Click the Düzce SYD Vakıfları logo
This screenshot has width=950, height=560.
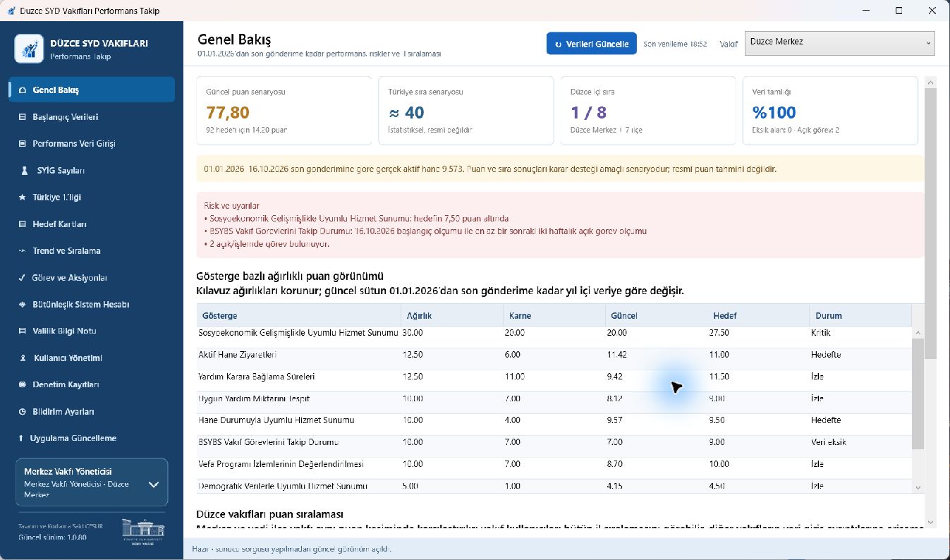(30, 49)
